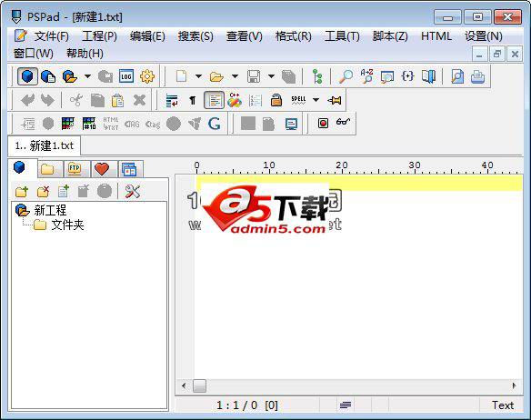Expand the open file dropdown arrow
The width and height of the screenshot is (531, 420).
pos(235,76)
